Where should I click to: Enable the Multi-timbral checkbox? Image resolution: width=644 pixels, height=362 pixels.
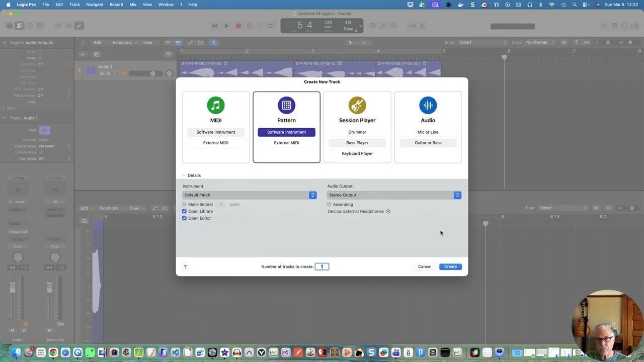point(184,205)
